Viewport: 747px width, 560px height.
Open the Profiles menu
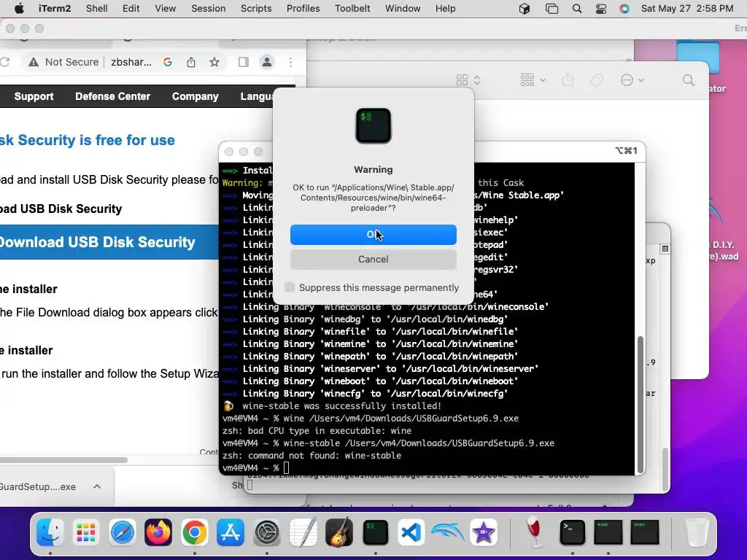[303, 8]
